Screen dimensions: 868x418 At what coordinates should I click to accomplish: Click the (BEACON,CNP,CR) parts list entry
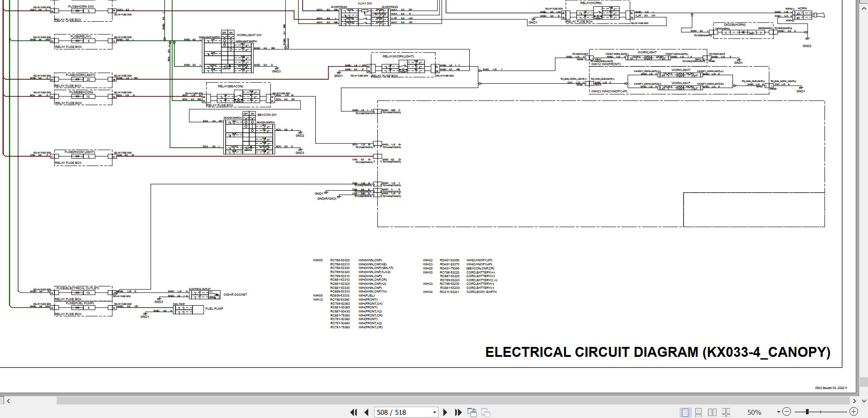click(480, 268)
